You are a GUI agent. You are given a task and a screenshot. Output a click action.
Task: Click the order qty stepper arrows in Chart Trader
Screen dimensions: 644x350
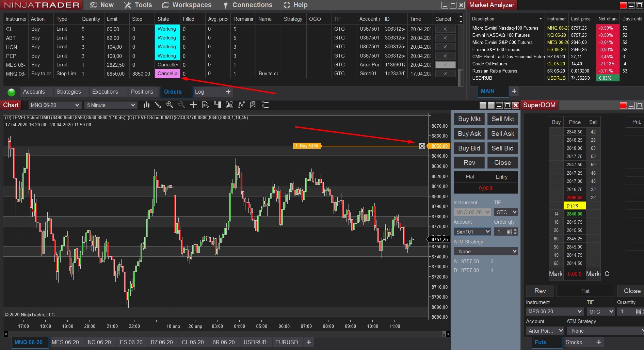click(515, 232)
